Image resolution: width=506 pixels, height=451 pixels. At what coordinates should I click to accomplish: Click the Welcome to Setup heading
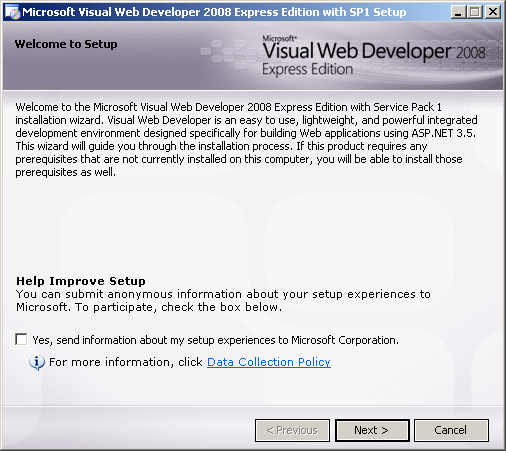(66, 44)
